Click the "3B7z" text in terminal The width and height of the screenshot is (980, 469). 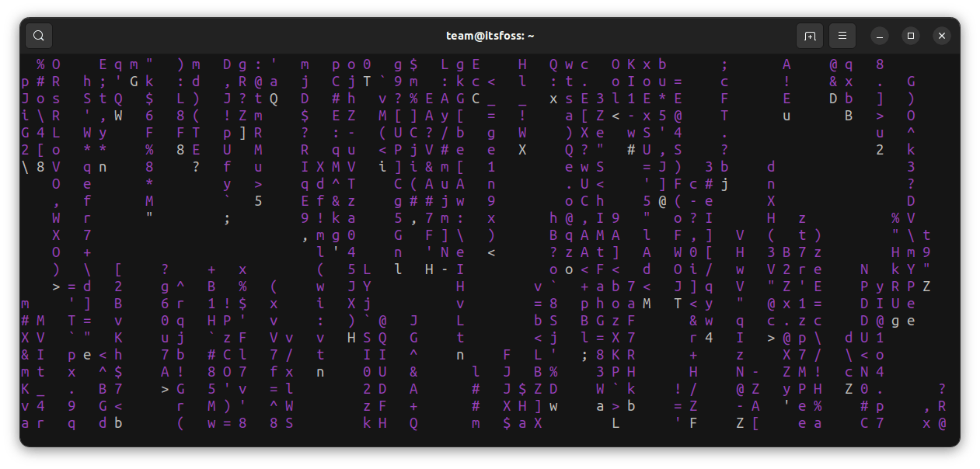[794, 252]
